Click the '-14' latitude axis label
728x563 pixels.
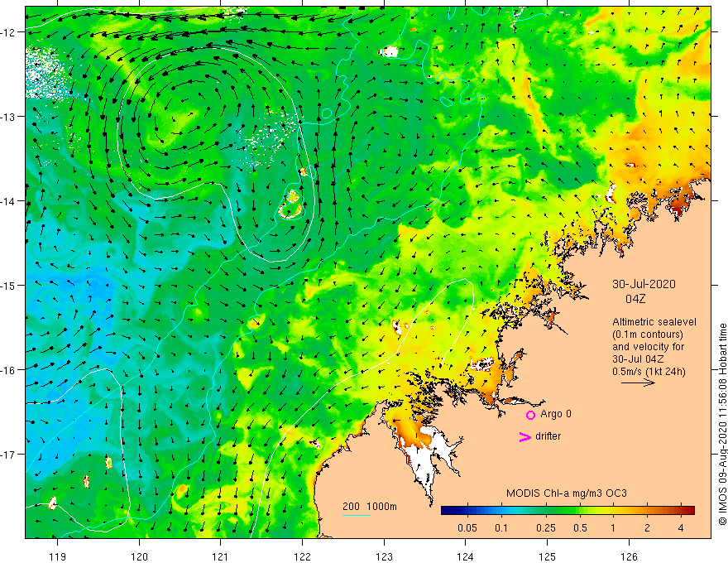point(9,201)
